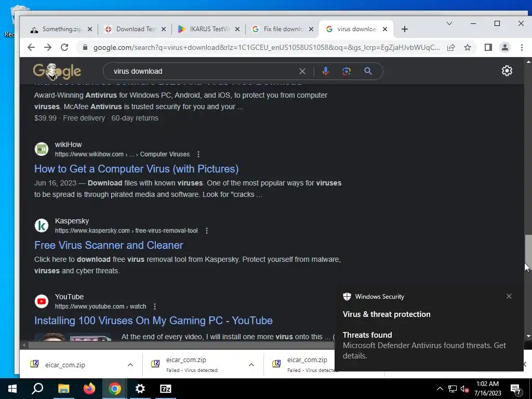Screen dimensions: 532x399
Task: Close the virus download tab
Action: pyautogui.click(x=385, y=29)
